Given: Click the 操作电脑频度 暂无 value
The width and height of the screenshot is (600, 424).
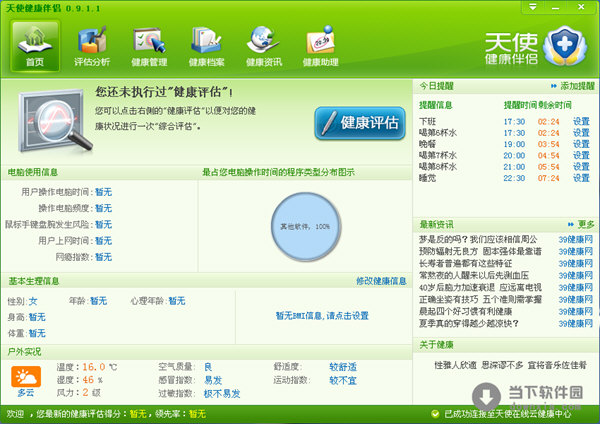Looking at the screenshot, I should pos(103,208).
